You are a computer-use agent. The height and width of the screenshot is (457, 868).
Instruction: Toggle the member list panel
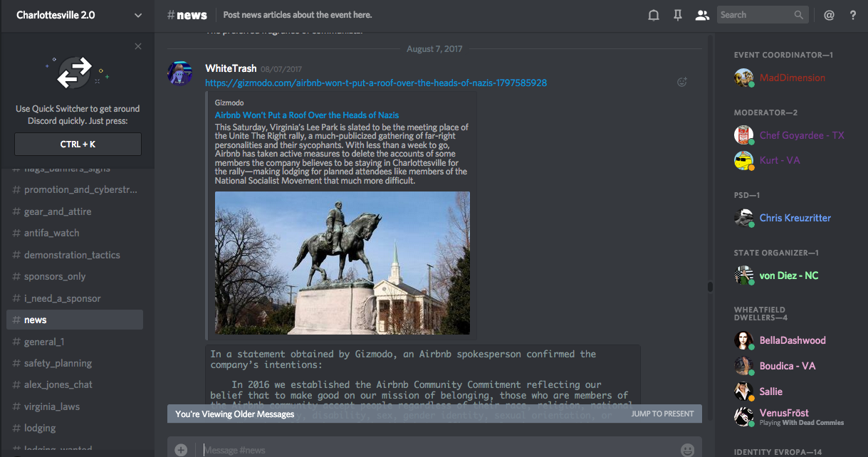point(702,15)
